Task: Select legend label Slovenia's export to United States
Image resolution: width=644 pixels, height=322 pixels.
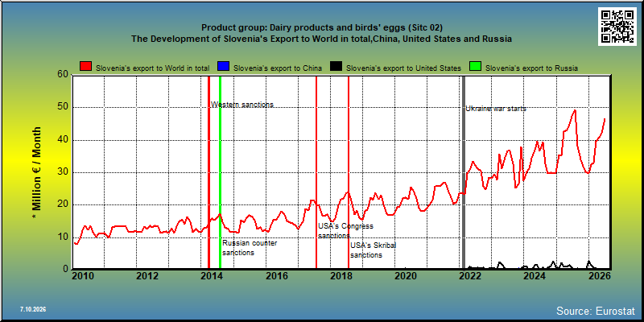Action: click(403, 68)
